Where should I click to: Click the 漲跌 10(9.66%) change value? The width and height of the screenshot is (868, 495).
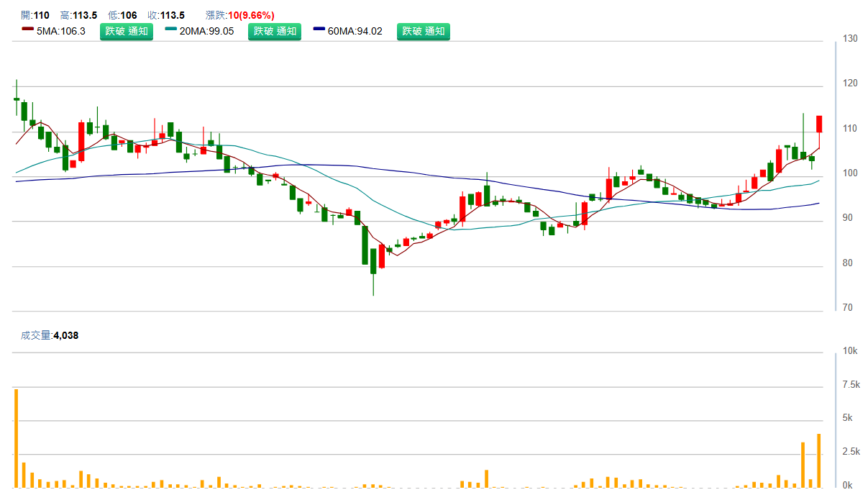pos(250,15)
